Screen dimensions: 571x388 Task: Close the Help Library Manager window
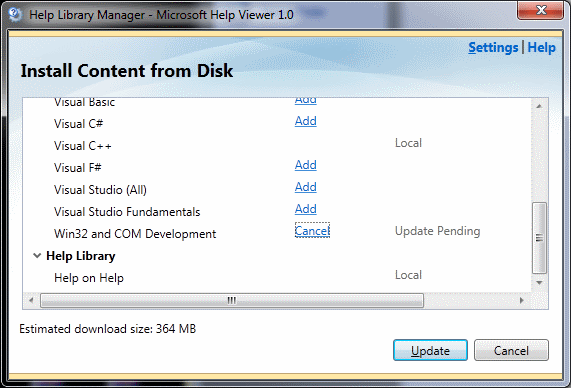[540, 10]
